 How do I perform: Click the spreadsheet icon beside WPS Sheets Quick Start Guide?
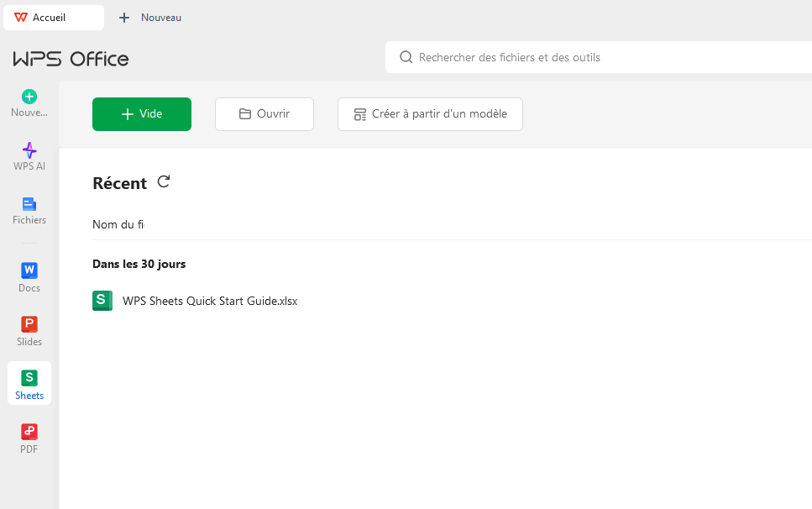tap(102, 301)
